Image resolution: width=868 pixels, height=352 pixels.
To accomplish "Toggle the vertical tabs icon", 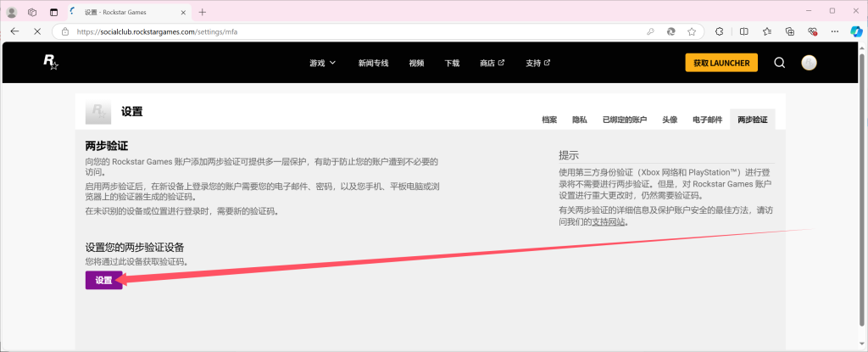I will (53, 12).
